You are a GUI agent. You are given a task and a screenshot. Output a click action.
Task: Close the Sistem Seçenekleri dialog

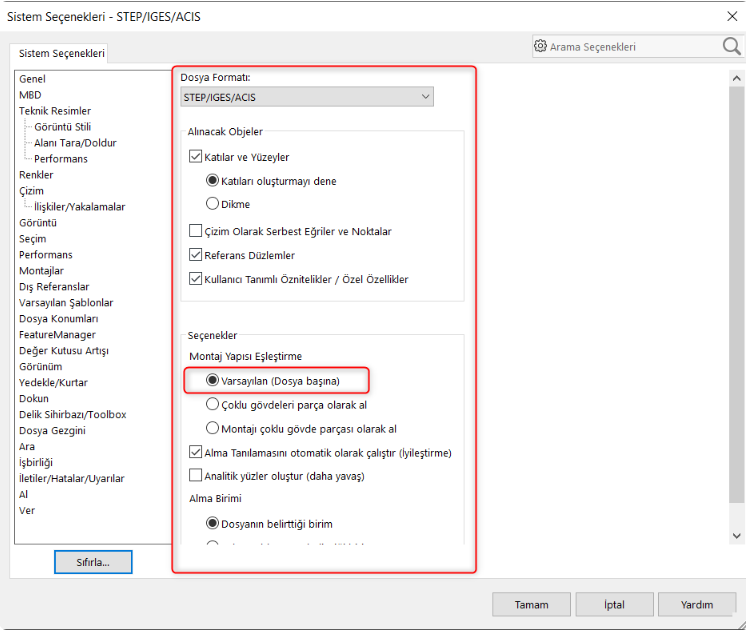(730, 15)
